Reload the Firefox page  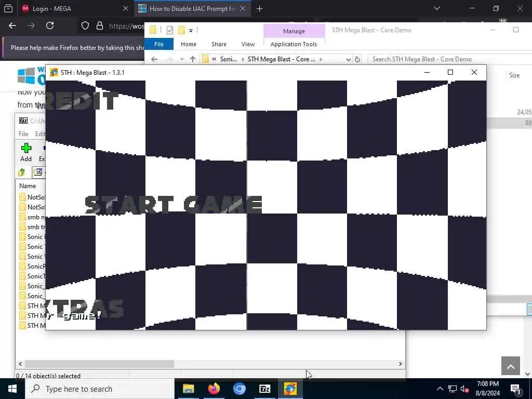coord(50,26)
